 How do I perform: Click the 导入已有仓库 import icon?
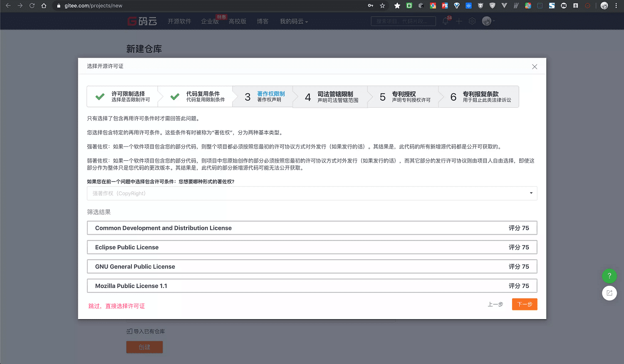[129, 331]
